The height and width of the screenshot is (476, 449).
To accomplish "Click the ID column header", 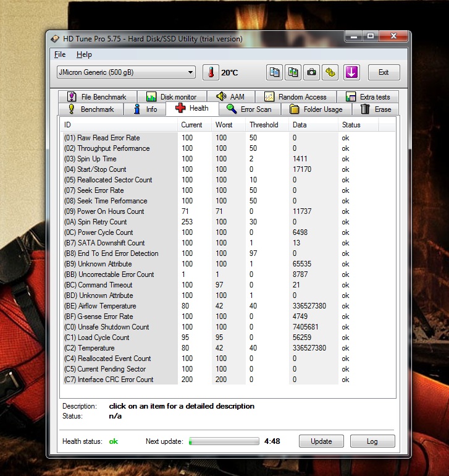I will click(x=119, y=125).
